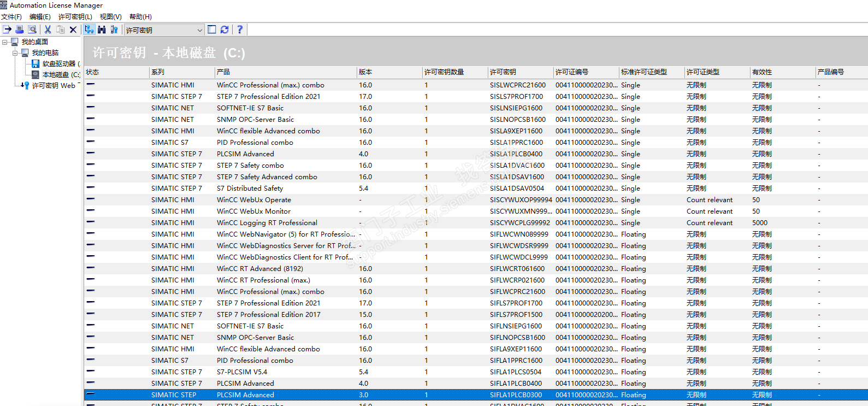Viewport: 868px width, 406px height.
Task: Click the Find binoculars icon
Action: pos(102,30)
